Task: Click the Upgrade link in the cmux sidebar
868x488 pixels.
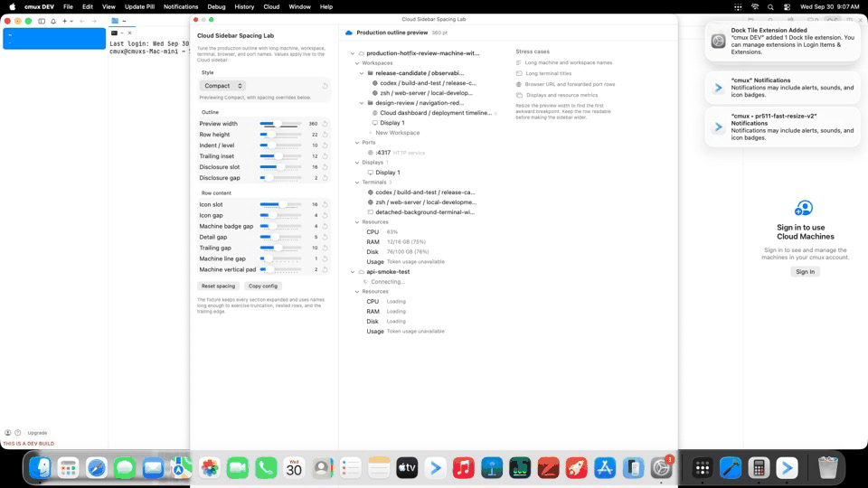Action: click(37, 433)
